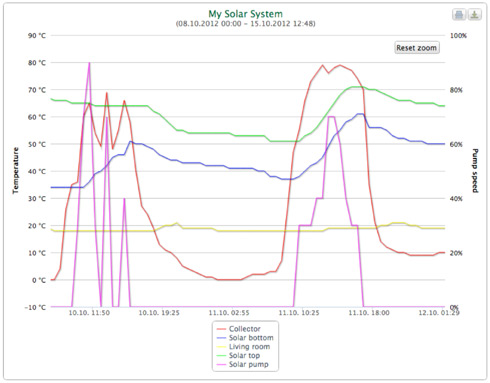The image size is (490, 383).
Task: Click the date range subtitle text
Action: (245, 24)
